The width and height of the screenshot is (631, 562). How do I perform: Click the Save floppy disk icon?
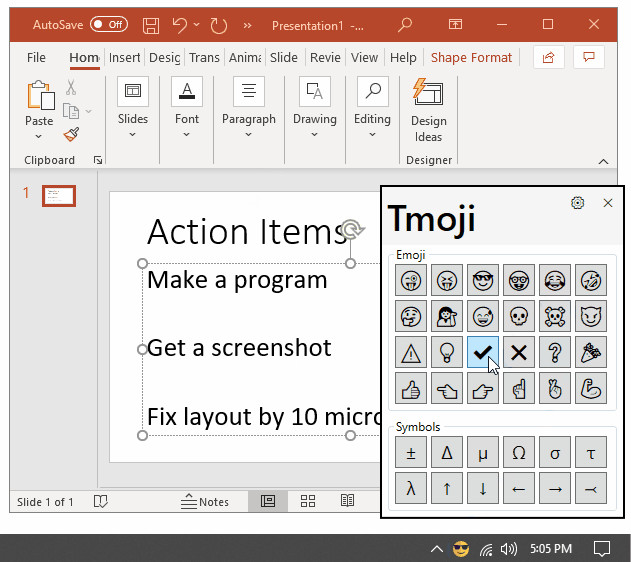(x=151, y=25)
